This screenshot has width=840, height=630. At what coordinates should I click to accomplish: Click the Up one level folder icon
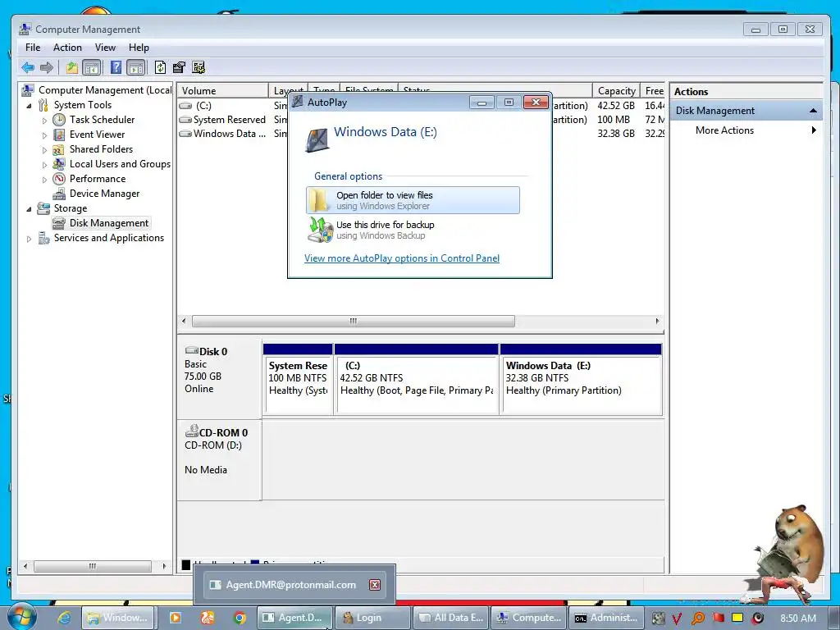click(x=72, y=67)
